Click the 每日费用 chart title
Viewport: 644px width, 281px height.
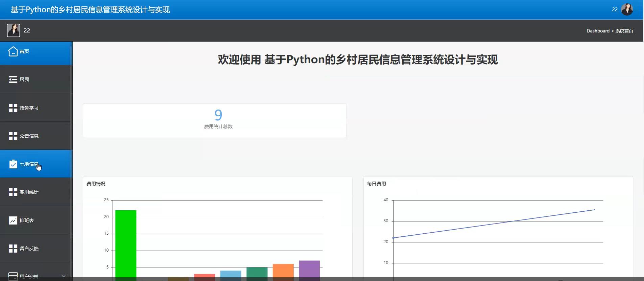377,184
